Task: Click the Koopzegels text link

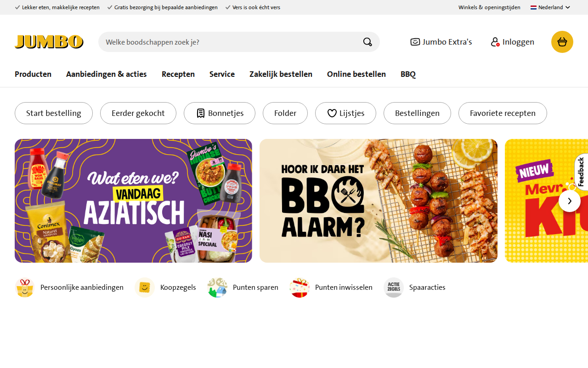Action: coord(178,287)
